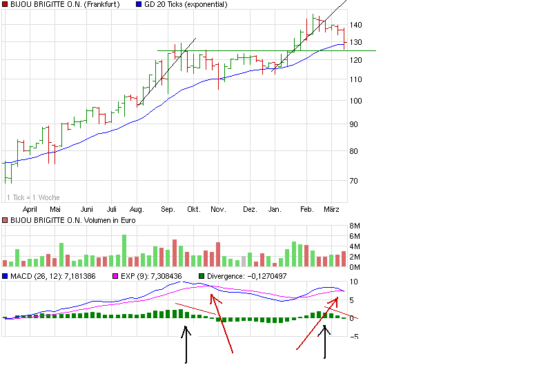Click the 120 price axis value

[x=356, y=60]
